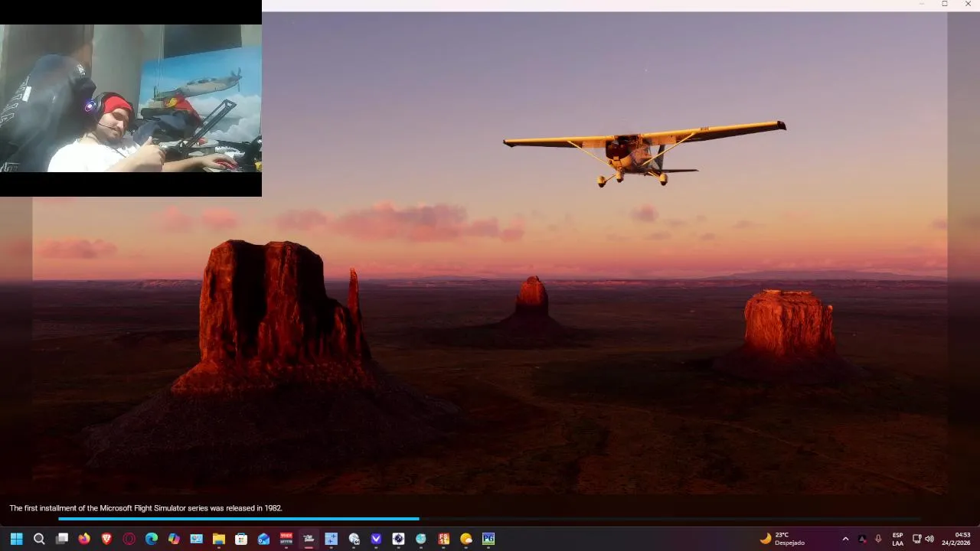
Task: Open the volume speaker tray icon
Action: pyautogui.click(x=929, y=539)
